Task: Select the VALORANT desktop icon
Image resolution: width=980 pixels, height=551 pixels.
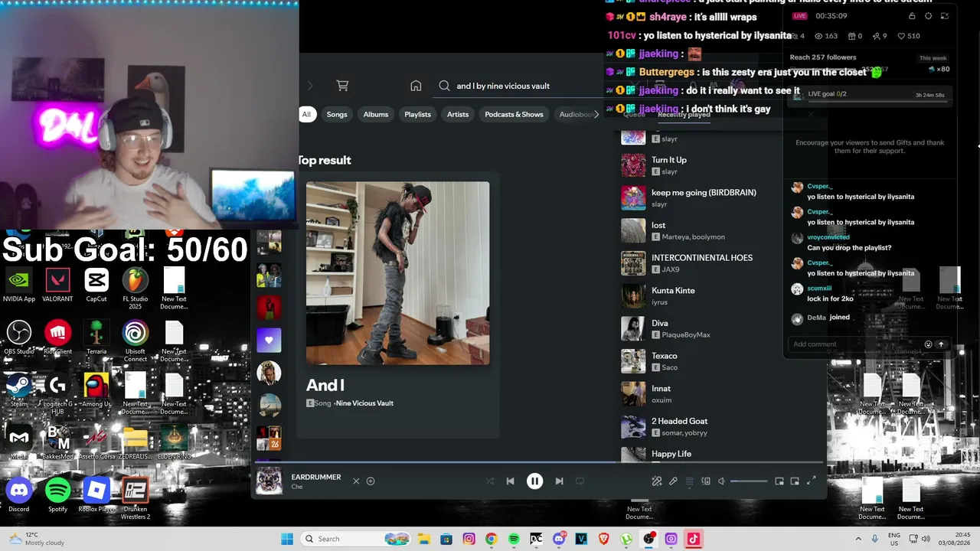Action: coord(57,286)
